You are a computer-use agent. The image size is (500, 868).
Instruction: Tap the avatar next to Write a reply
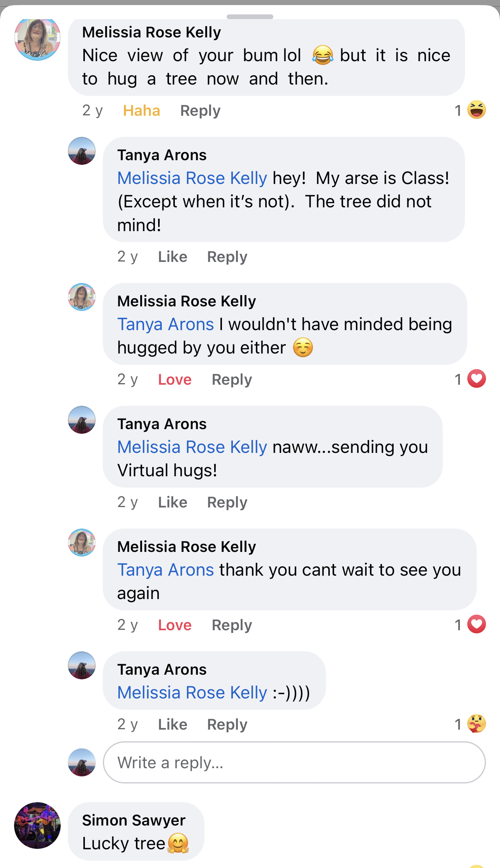[x=82, y=762]
